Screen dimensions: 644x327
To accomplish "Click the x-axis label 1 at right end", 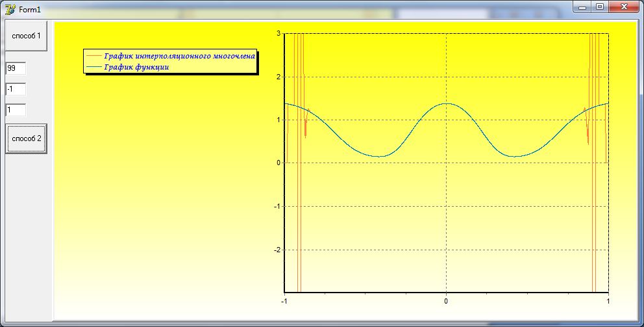I will coord(608,301).
